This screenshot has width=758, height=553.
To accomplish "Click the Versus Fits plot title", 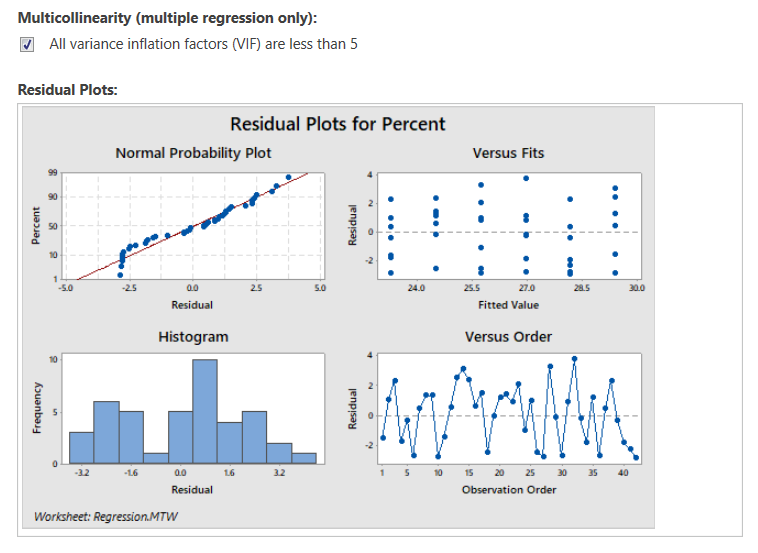I will pyautogui.click(x=508, y=153).
